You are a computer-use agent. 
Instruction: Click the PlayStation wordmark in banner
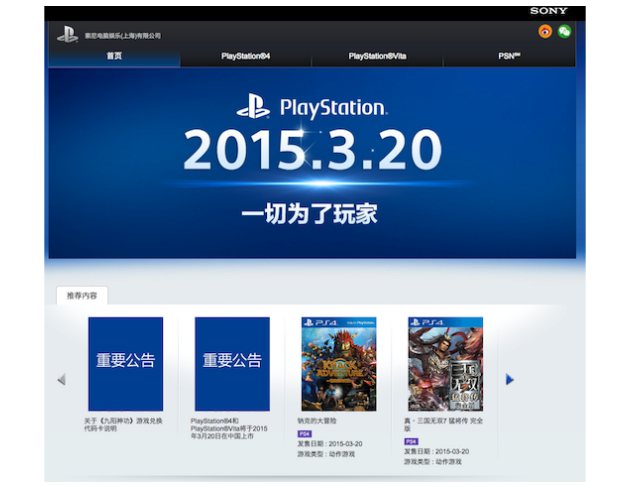coord(334,108)
